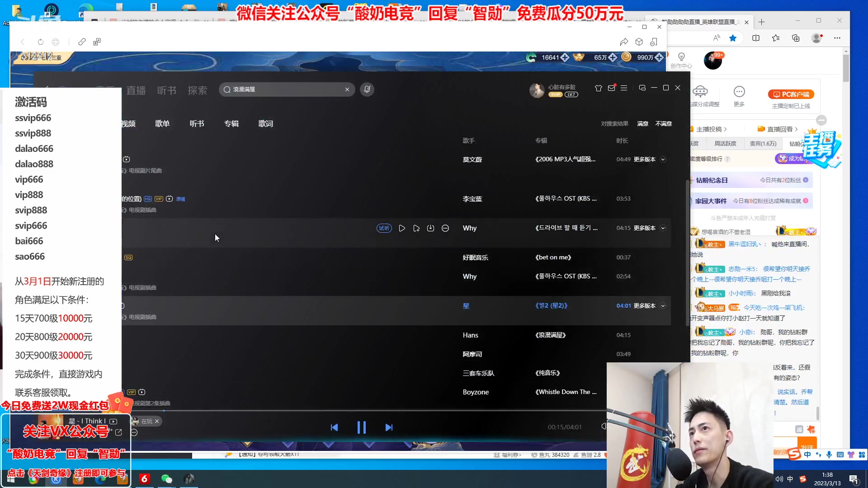Open the skin wardrobe icon in music player

click(x=599, y=88)
